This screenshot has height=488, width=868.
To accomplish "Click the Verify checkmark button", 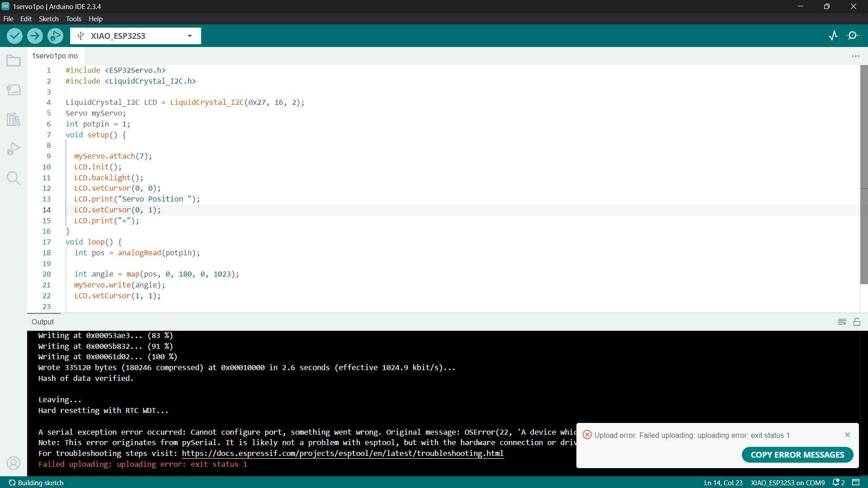I will coord(14,36).
